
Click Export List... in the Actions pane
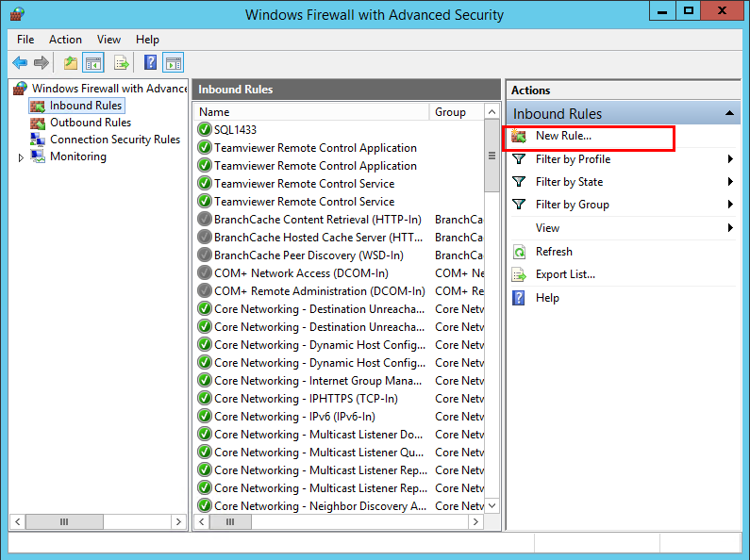[565, 274]
